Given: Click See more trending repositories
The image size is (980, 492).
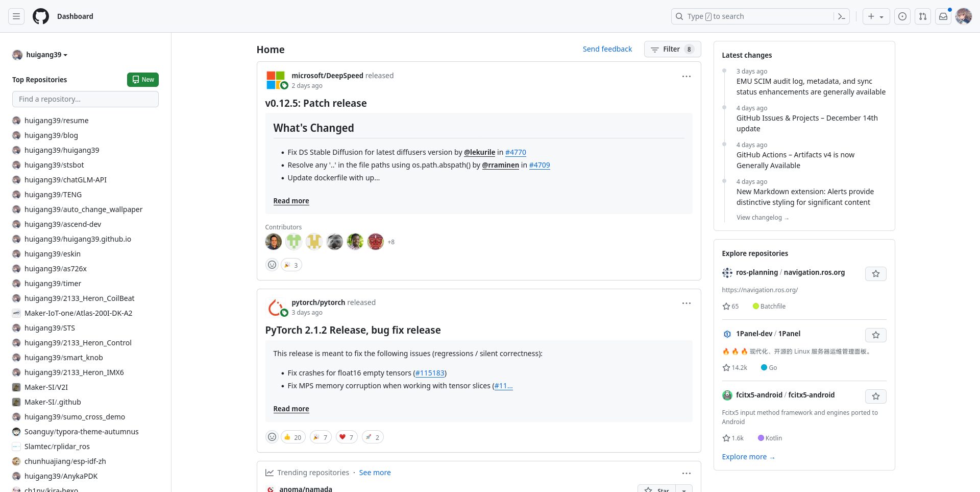Looking at the screenshot, I should tap(375, 473).
